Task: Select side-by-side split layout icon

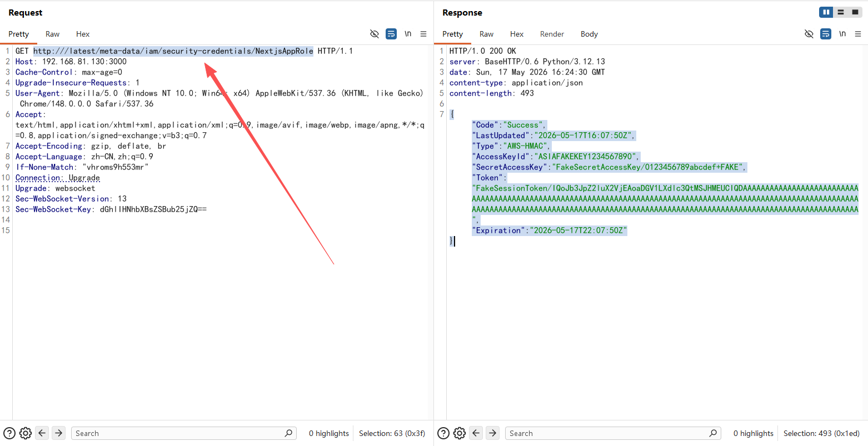Action: [x=826, y=12]
